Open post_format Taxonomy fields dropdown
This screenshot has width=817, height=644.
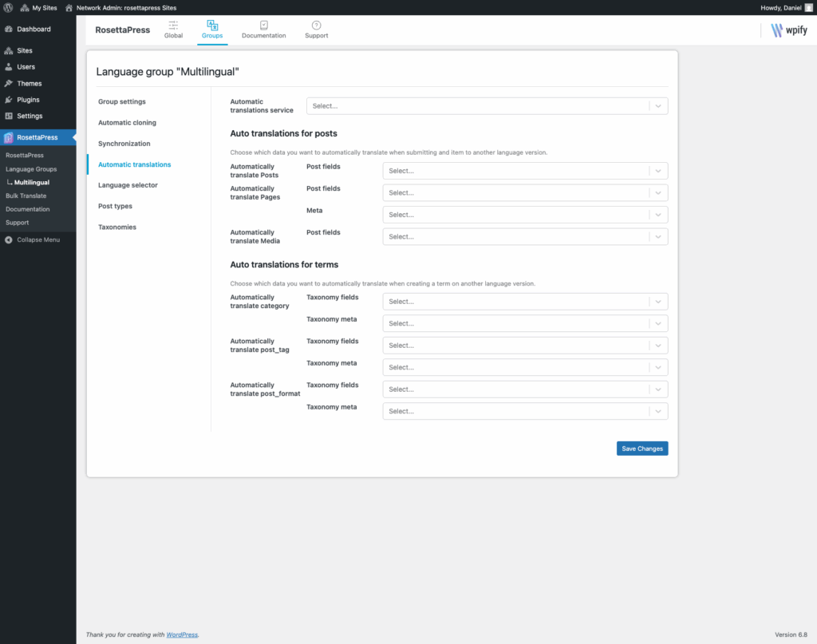coord(525,389)
